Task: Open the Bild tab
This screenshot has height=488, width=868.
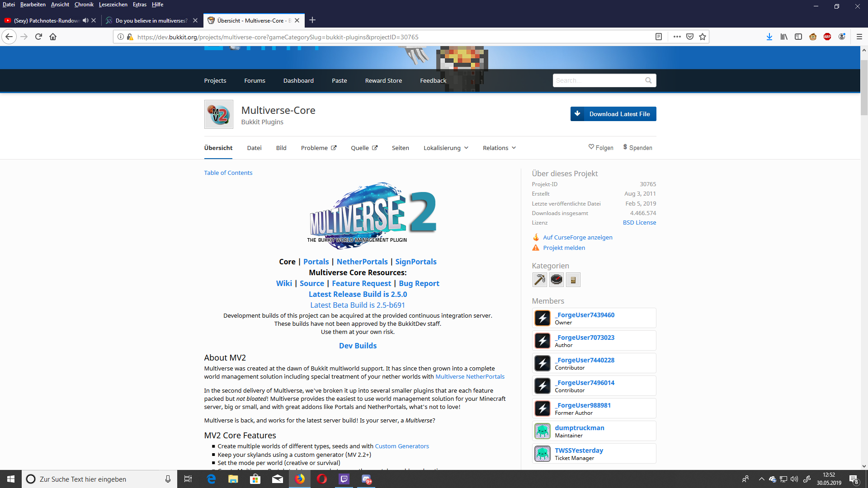Action: [x=281, y=148]
